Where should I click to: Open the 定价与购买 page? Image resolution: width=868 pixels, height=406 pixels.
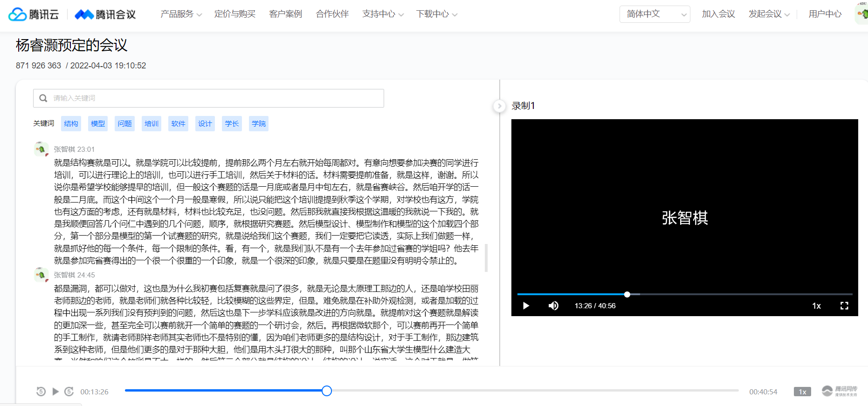click(235, 14)
